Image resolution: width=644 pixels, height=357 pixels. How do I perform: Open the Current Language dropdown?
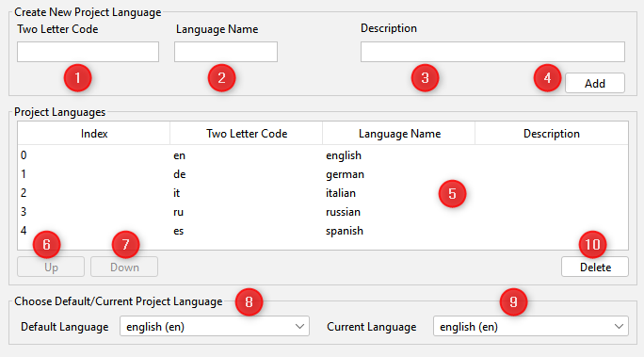click(531, 327)
